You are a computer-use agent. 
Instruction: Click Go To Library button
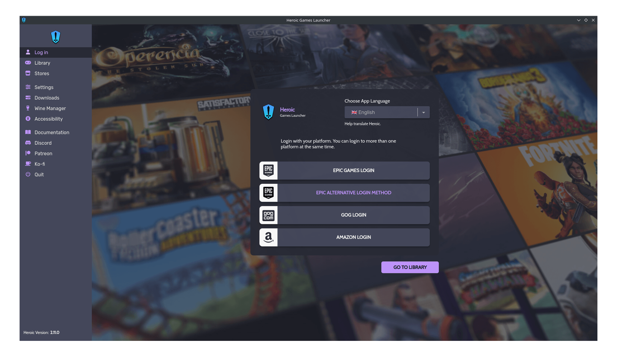pos(409,267)
